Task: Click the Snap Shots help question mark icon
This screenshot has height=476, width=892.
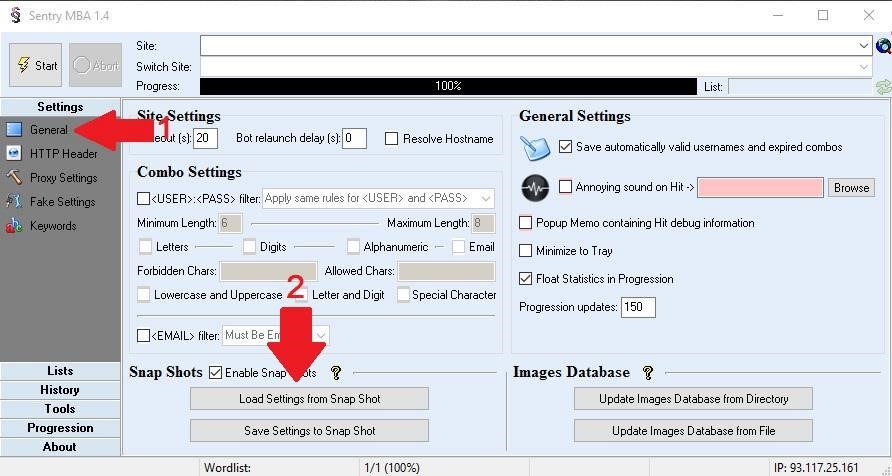Action: tap(336, 372)
